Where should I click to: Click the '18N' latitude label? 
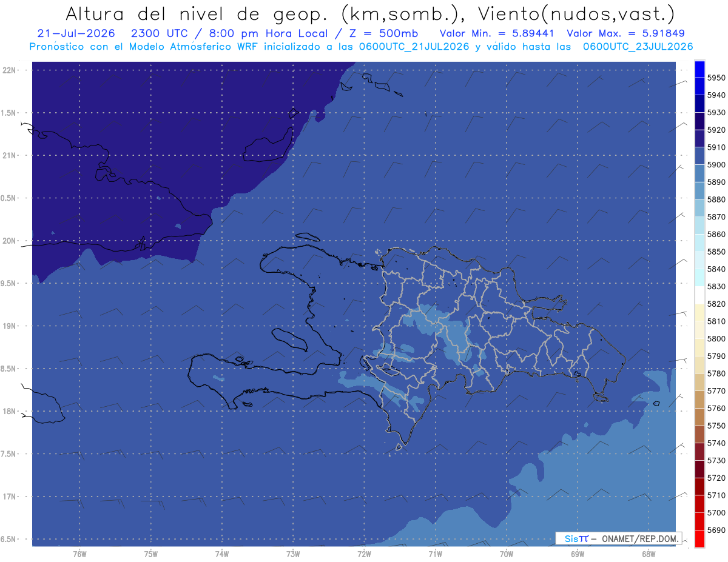8,411
